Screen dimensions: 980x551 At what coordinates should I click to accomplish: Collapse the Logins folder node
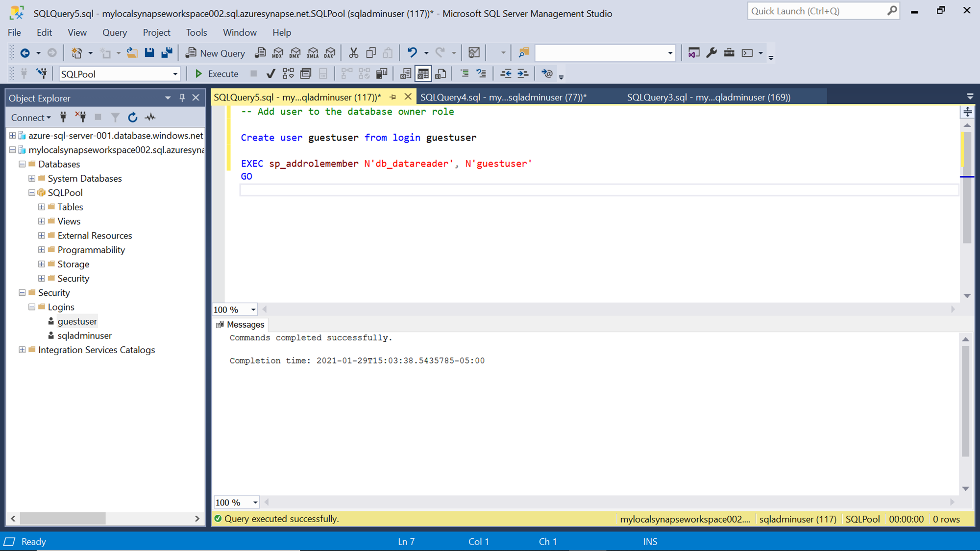(x=32, y=307)
